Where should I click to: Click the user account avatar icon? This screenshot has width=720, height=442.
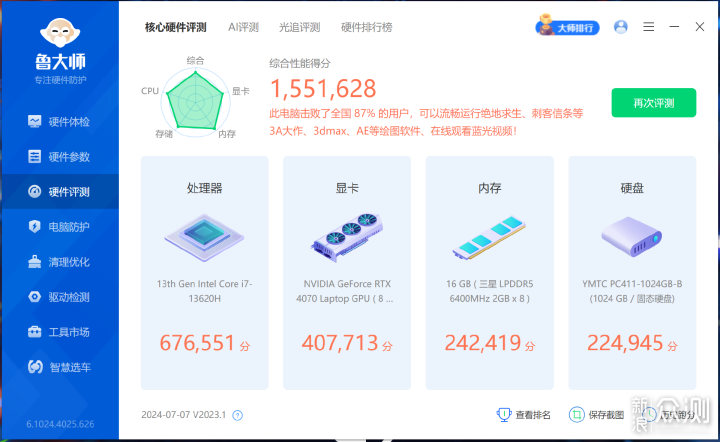click(x=621, y=27)
